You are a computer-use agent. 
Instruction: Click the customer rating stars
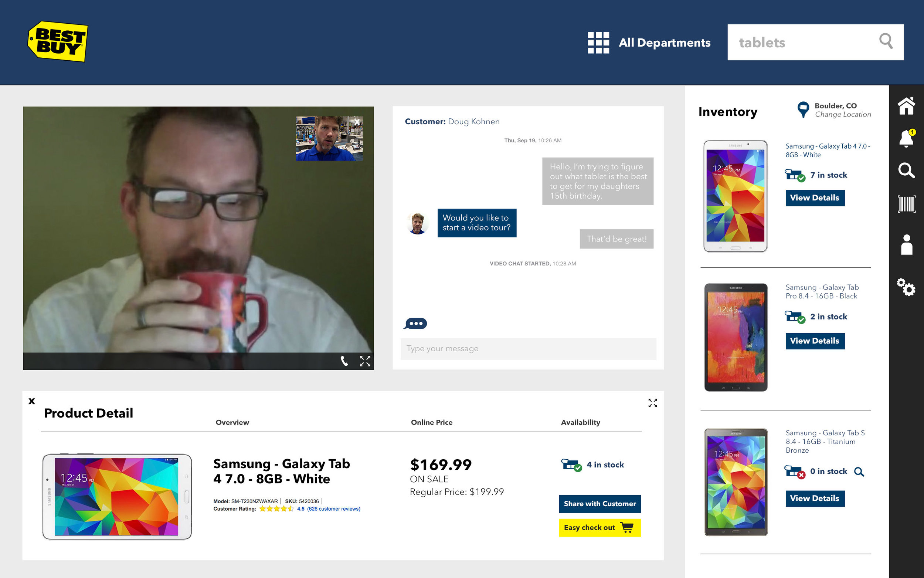pos(276,509)
